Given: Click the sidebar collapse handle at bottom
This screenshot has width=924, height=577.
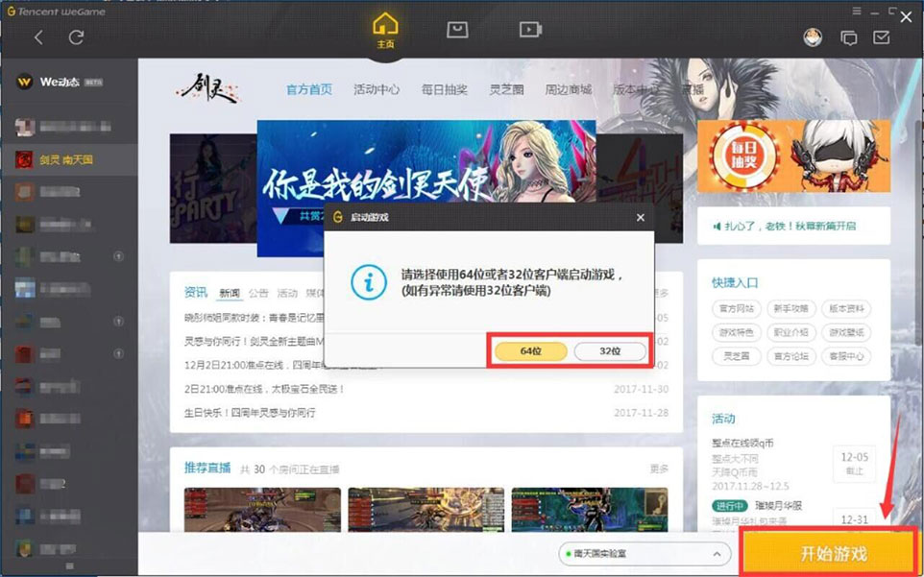Looking at the screenshot, I should (69, 566).
